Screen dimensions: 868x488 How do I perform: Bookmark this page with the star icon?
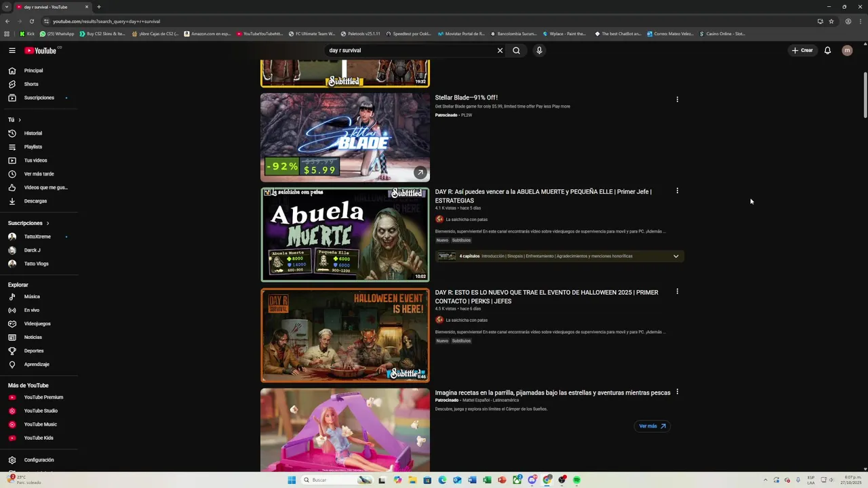click(x=831, y=21)
